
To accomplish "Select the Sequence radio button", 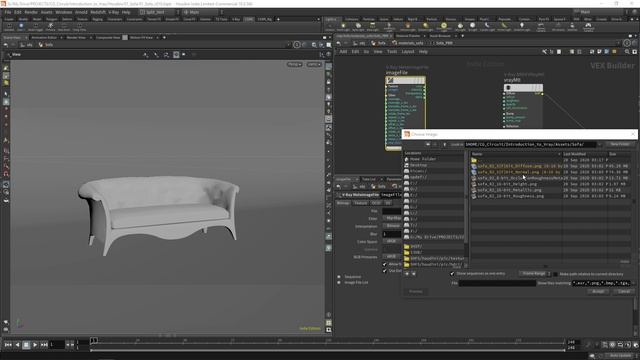I will 339,277.
